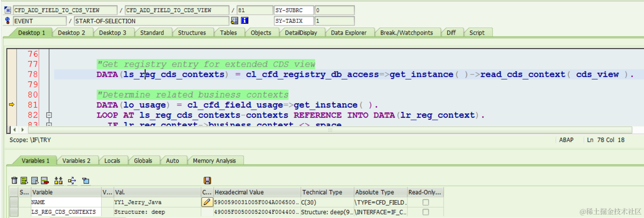Click the navigate-to-source icon after START-OF-SELECTION
This screenshot has width=644, height=218.
235,21
